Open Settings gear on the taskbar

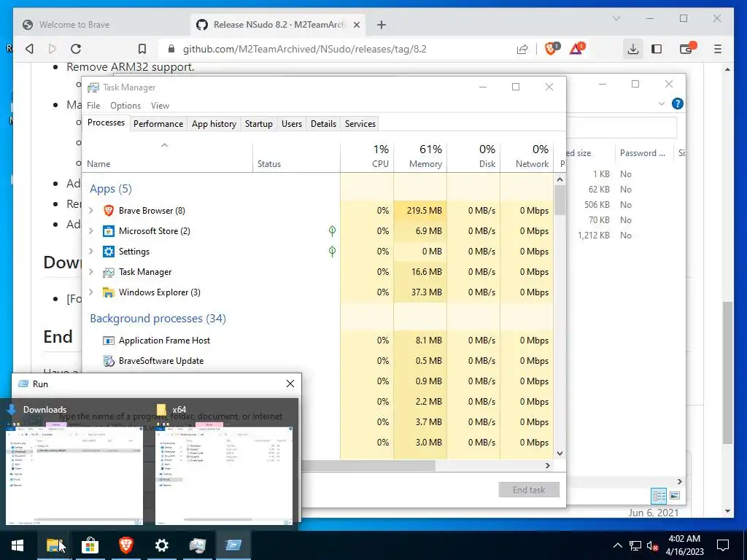[161, 545]
